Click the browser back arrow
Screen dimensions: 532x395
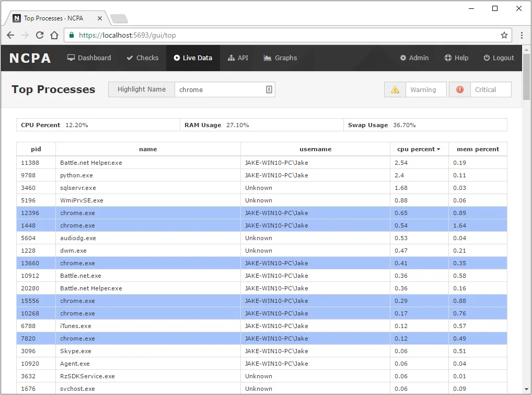pos(10,36)
